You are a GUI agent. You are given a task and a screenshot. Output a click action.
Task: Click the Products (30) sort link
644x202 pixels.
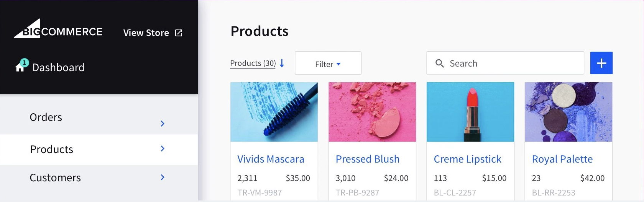tap(253, 63)
